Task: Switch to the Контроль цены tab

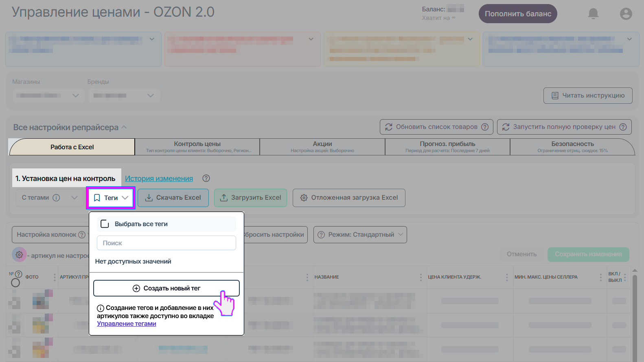Action: coord(197,147)
